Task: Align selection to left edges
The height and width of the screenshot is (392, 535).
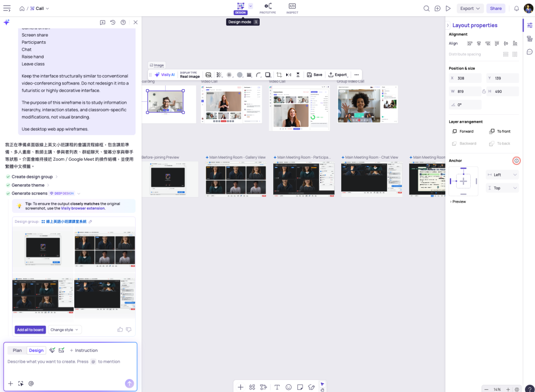Action: click(470, 43)
